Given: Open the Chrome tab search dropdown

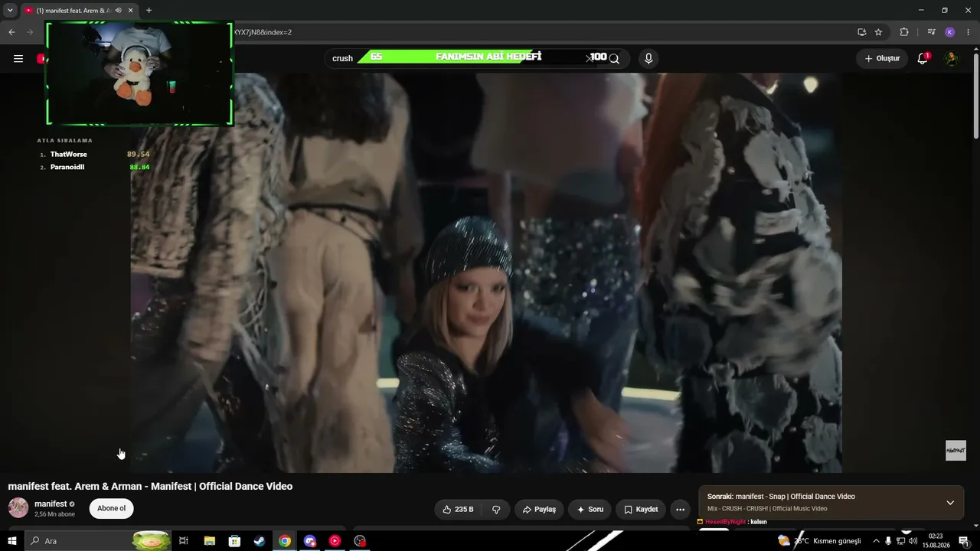Looking at the screenshot, I should [x=10, y=11].
